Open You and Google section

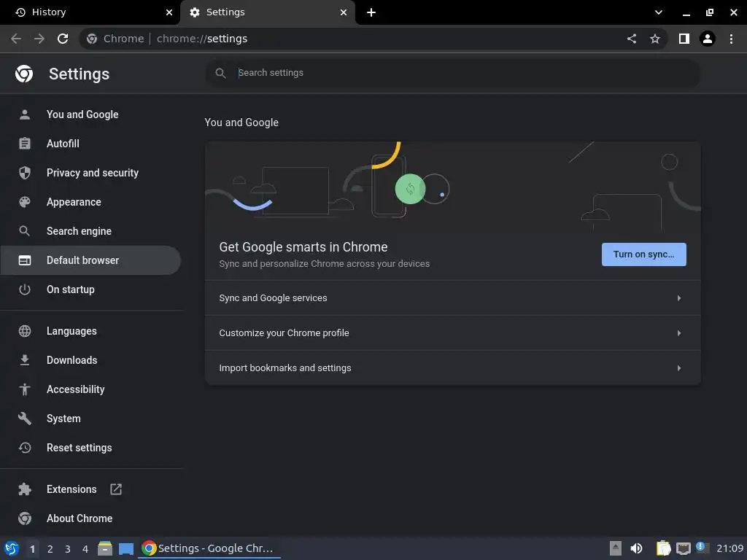pos(90,114)
